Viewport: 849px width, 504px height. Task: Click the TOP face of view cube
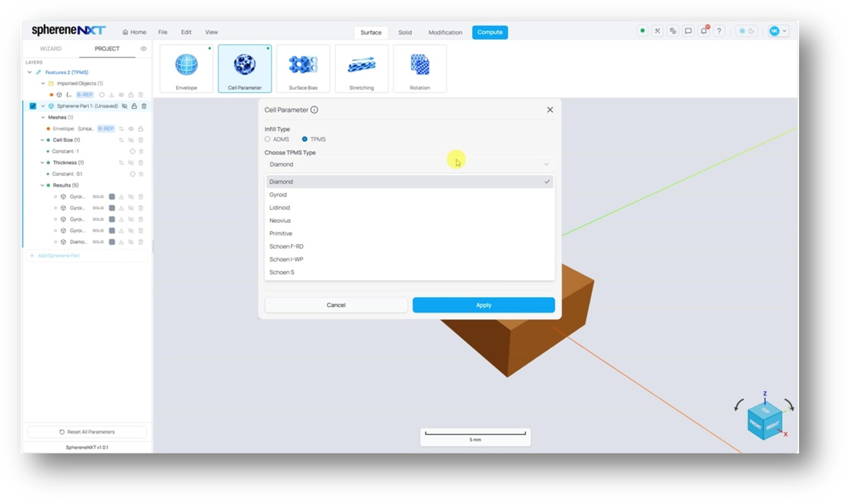click(x=766, y=411)
